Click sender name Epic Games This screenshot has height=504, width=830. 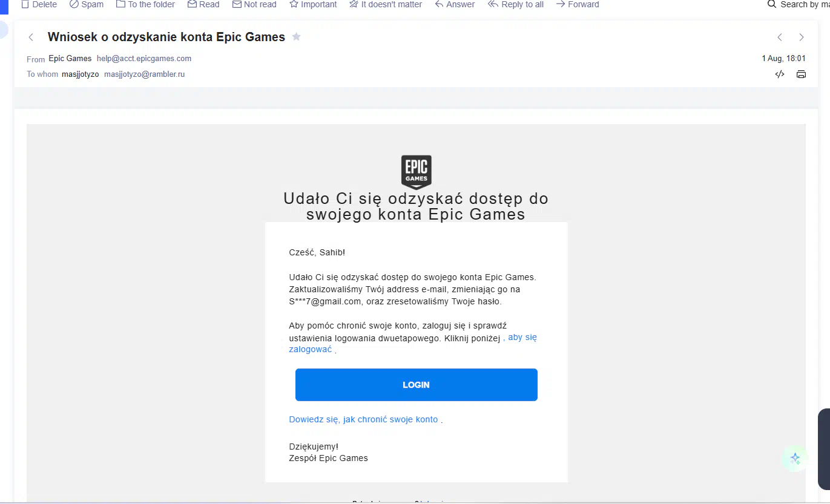click(x=70, y=59)
